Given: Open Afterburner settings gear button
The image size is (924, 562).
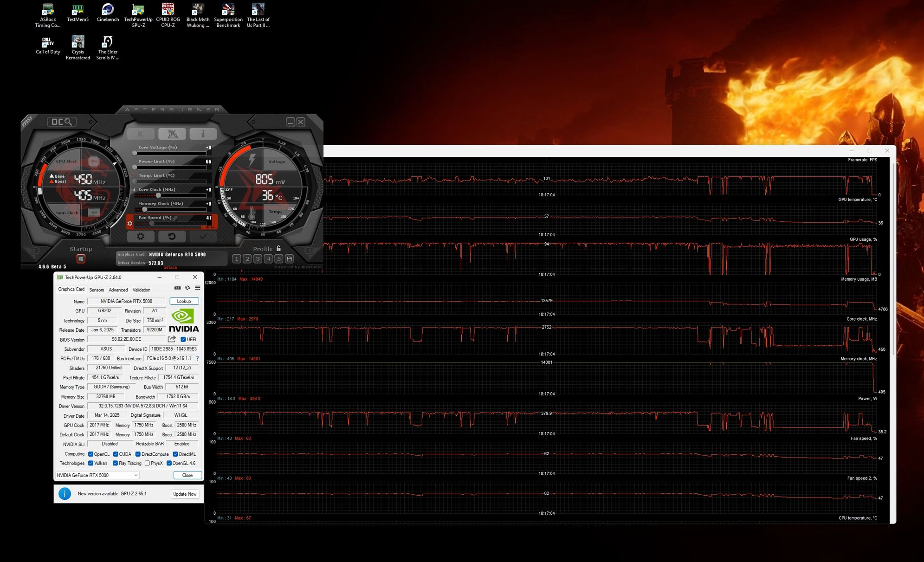Looking at the screenshot, I should click(141, 236).
